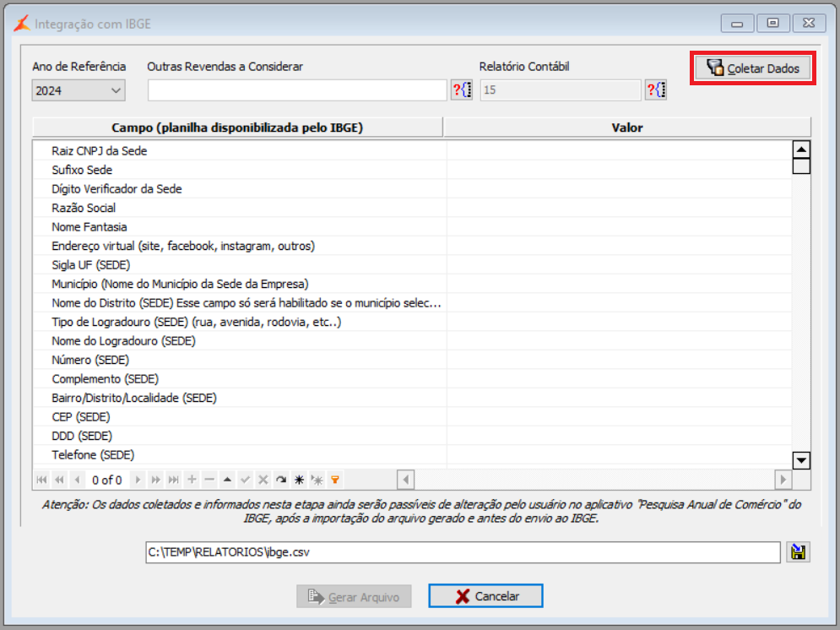Go to first record in grid navigator
Screen dimensions: 840x630
41,480
